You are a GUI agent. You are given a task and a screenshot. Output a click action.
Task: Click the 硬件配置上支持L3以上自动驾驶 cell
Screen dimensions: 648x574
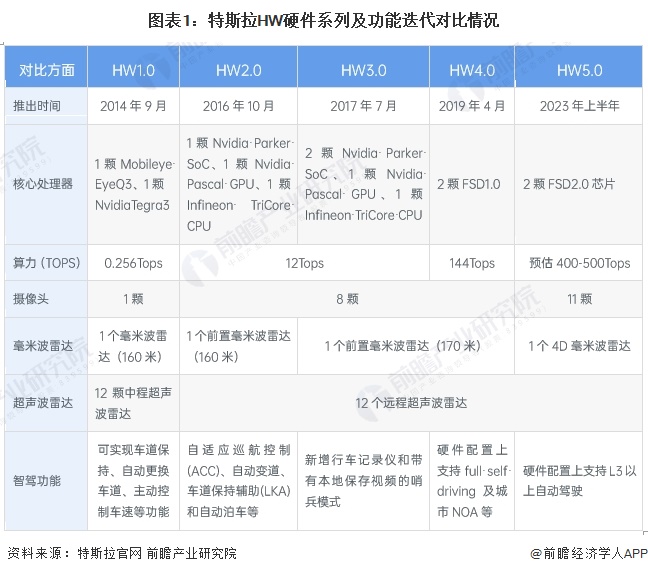[579, 481]
